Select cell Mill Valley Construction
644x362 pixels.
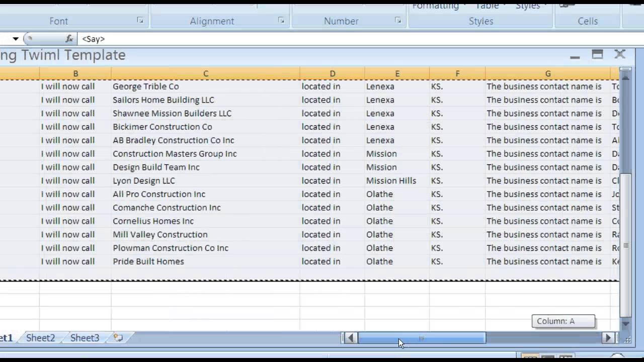pos(206,235)
